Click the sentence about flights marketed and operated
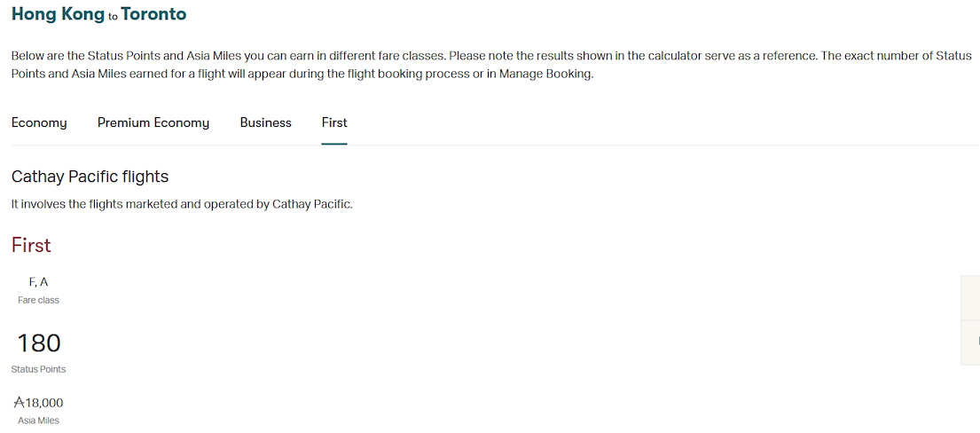The image size is (980, 433). [x=182, y=204]
